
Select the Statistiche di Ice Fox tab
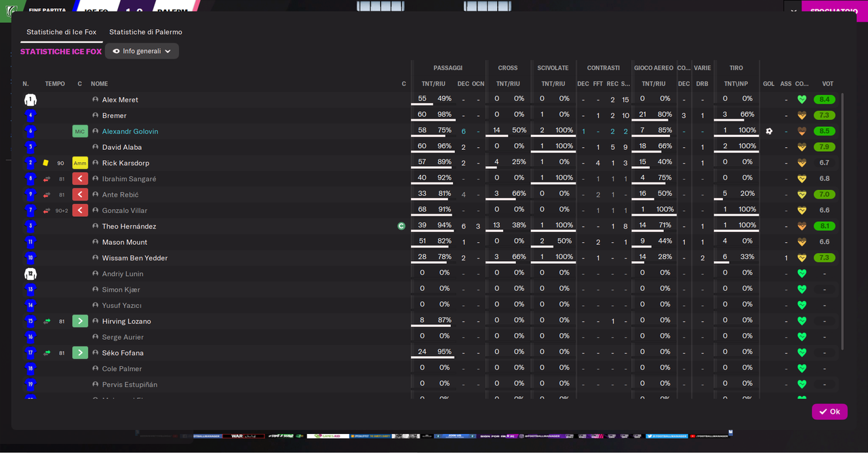point(62,32)
